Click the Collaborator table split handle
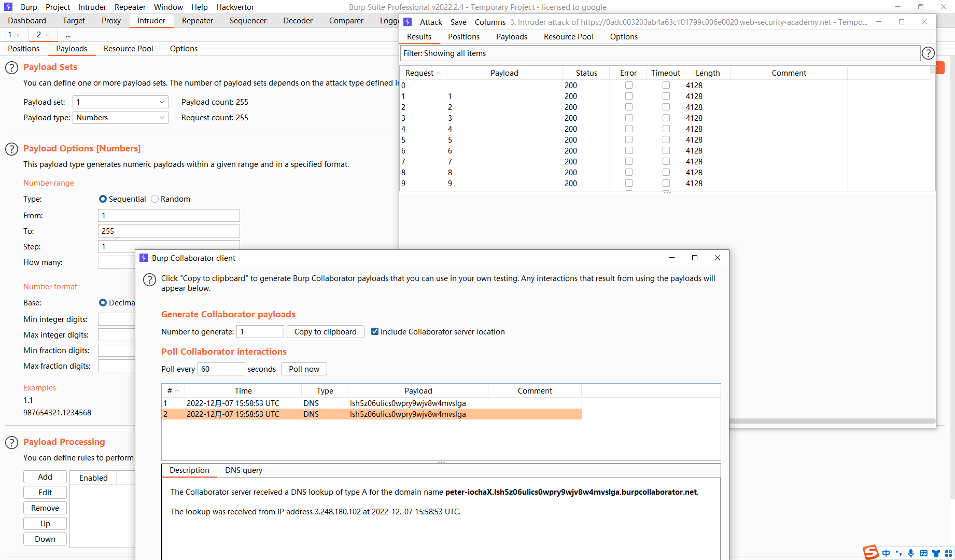This screenshot has height=560, width=955. [441, 462]
